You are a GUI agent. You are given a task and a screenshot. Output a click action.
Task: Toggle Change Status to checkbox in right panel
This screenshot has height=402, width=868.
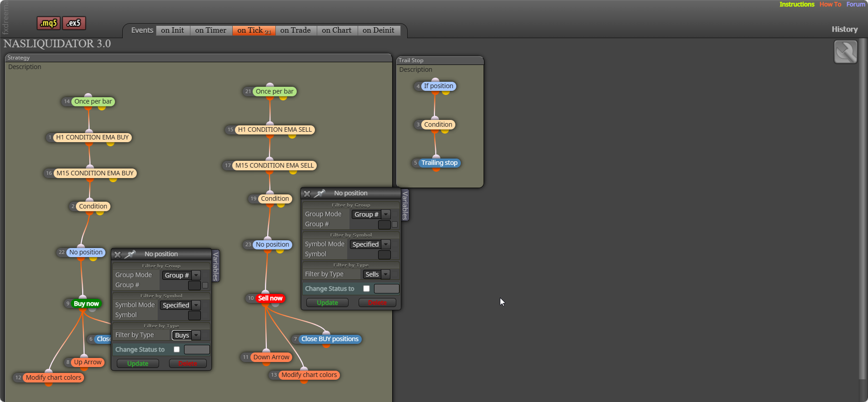366,288
